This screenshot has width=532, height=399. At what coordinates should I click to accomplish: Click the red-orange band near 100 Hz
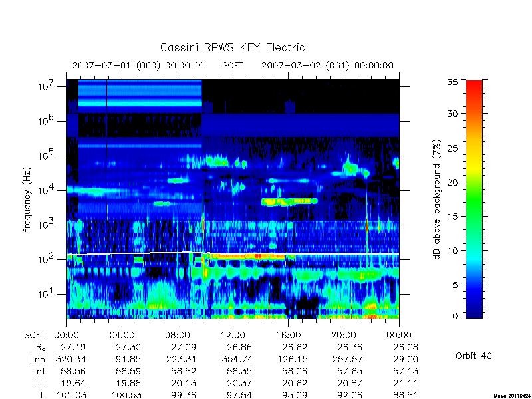pos(247,257)
